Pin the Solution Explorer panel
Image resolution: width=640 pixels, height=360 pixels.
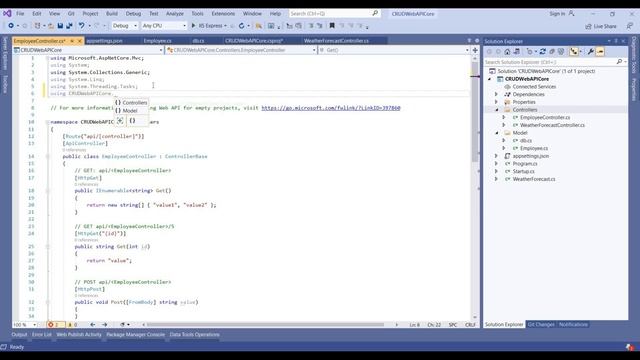(616, 41)
